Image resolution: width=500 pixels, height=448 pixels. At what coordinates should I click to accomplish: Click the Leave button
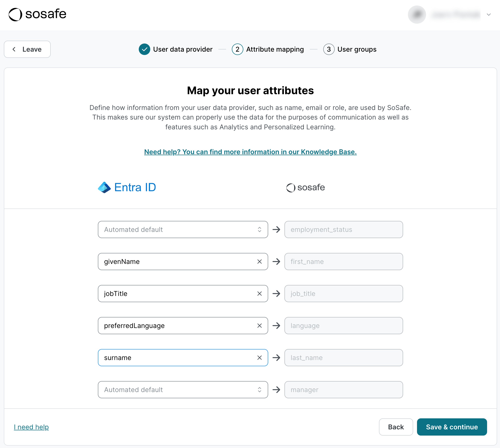[x=27, y=49]
